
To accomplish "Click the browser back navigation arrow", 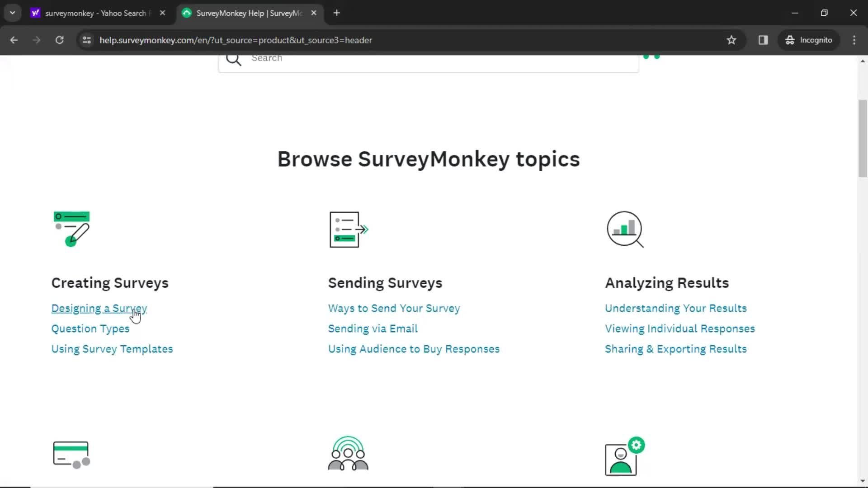I will 14,40.
